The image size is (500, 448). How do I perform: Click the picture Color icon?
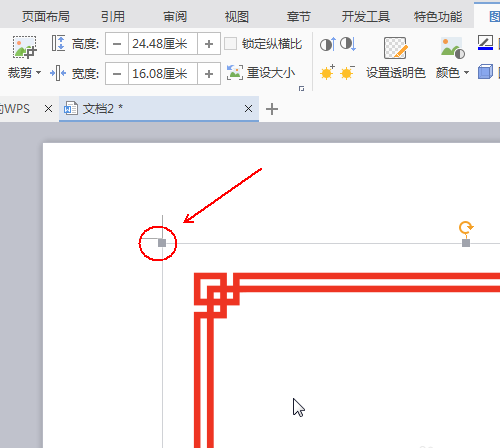click(x=452, y=48)
